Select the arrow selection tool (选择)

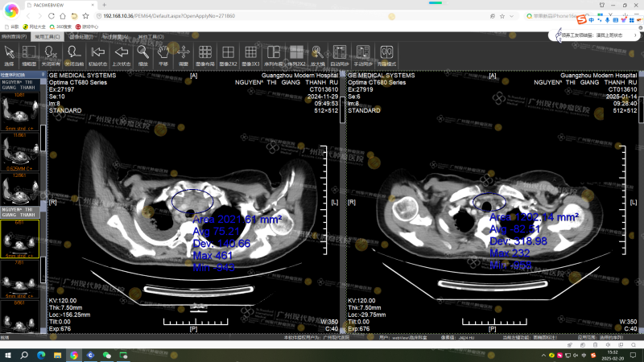coord(9,53)
